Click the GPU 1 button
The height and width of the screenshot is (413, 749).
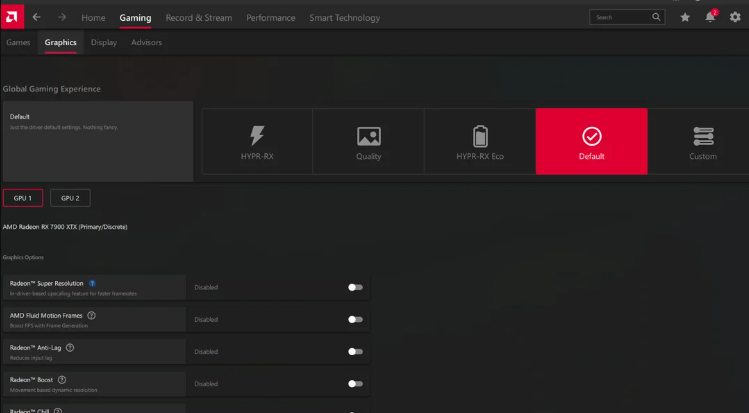click(23, 197)
